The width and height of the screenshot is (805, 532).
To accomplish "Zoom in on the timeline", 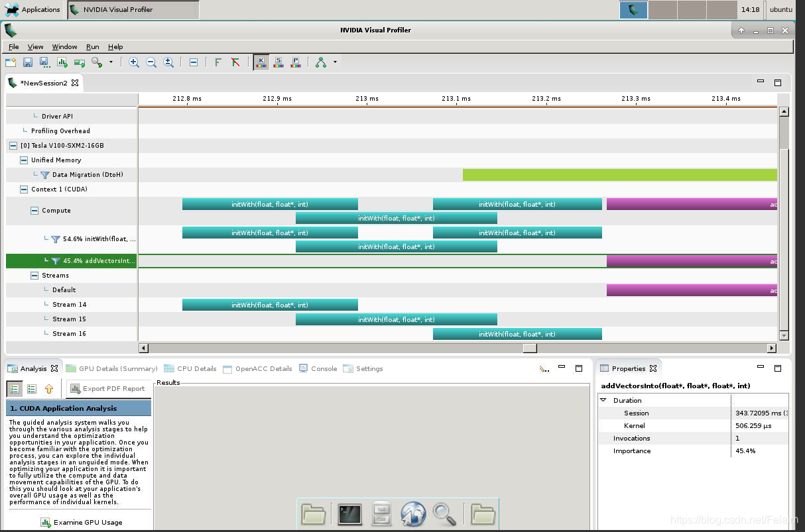I will click(x=134, y=62).
